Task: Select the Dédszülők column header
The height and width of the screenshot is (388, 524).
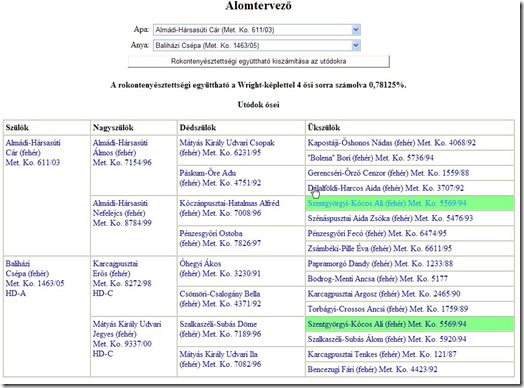Action: (x=198, y=128)
